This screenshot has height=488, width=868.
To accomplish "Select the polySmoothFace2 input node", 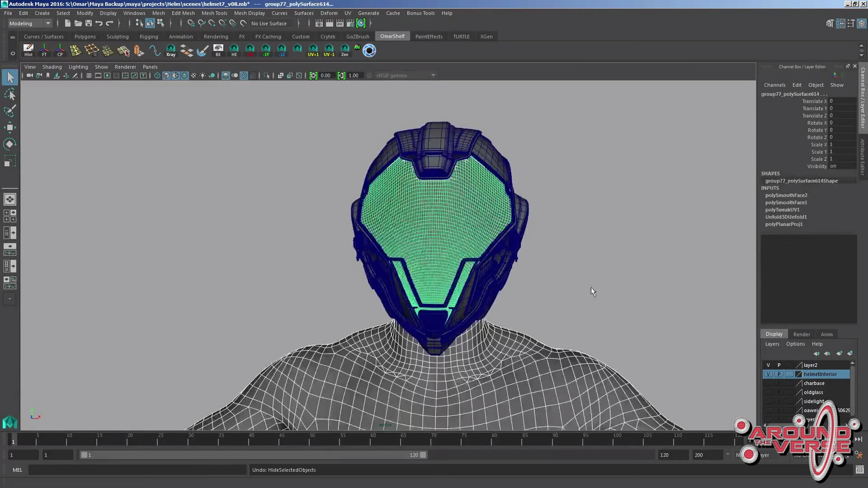I will (x=786, y=195).
